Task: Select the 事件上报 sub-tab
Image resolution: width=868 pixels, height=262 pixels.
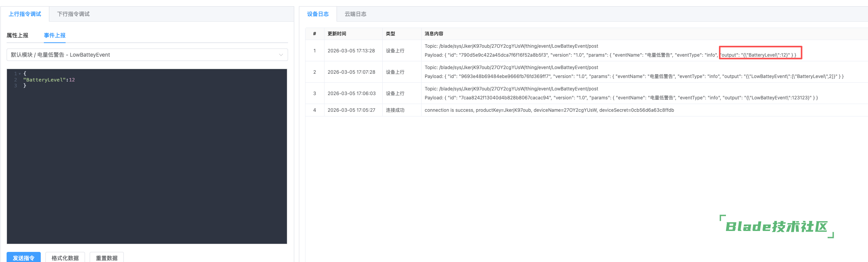Action: tap(55, 35)
